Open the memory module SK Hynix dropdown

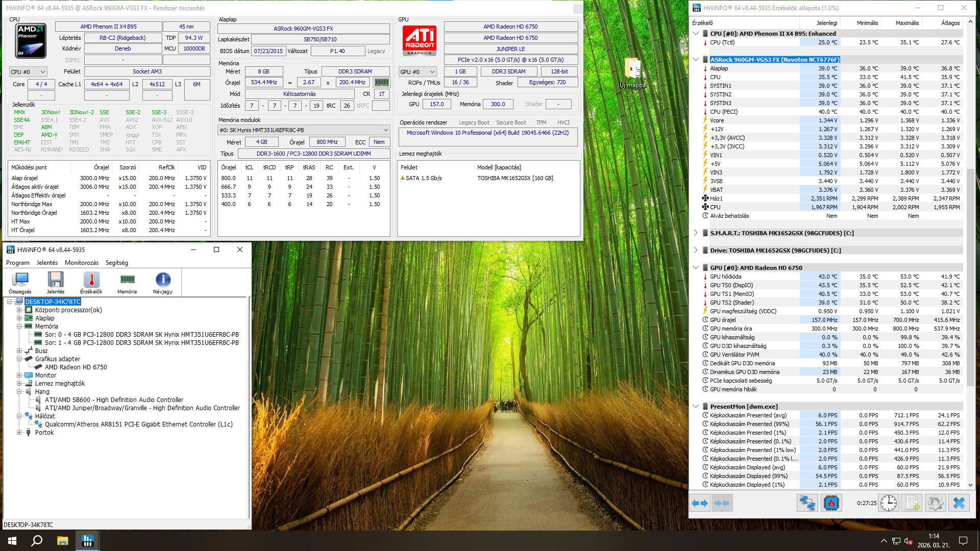coord(304,130)
